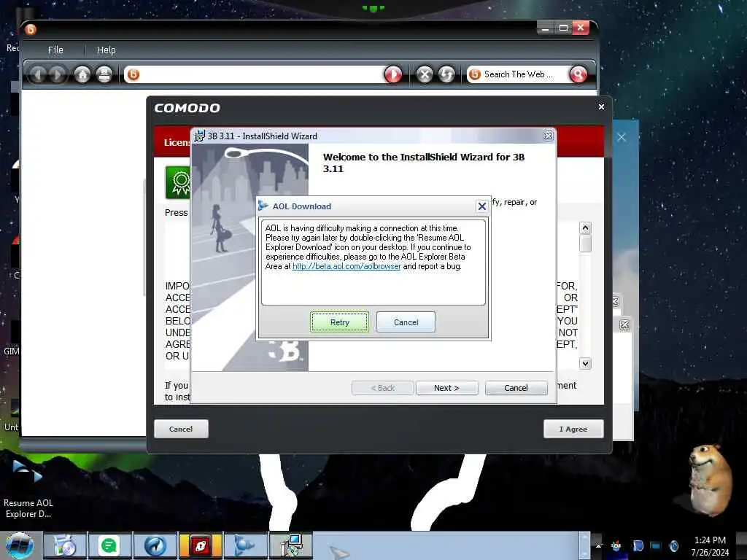The image size is (747, 560).
Task: Go forward with browser Forward arrow
Action: pos(58,74)
